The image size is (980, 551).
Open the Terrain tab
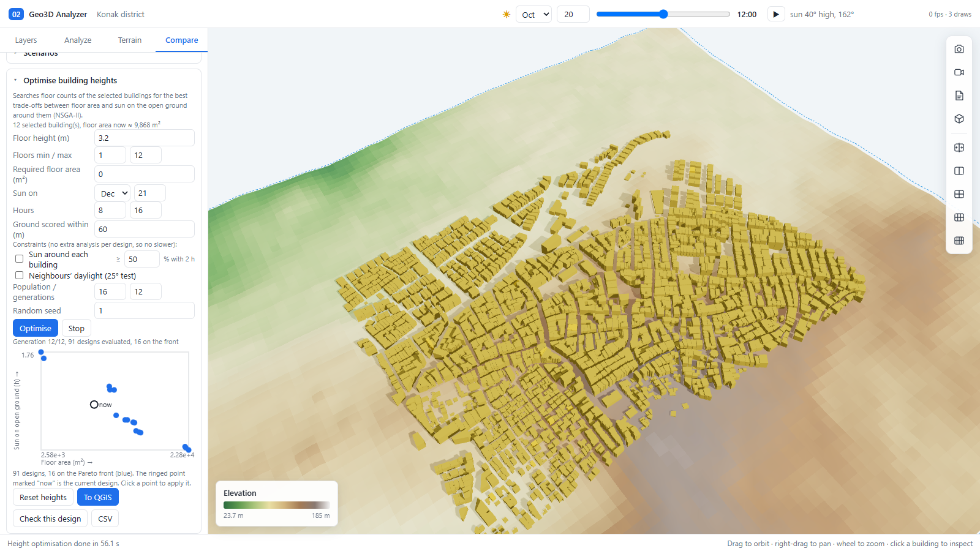click(130, 40)
